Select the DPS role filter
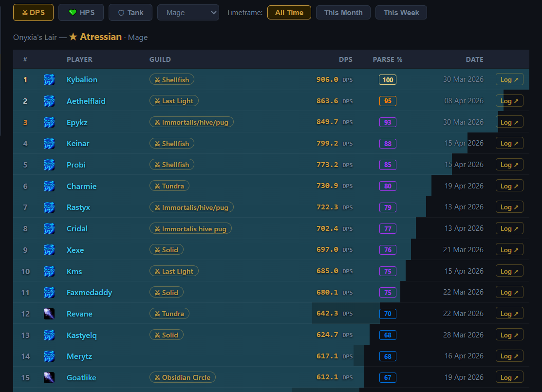The width and height of the screenshot is (542, 392). coord(33,13)
